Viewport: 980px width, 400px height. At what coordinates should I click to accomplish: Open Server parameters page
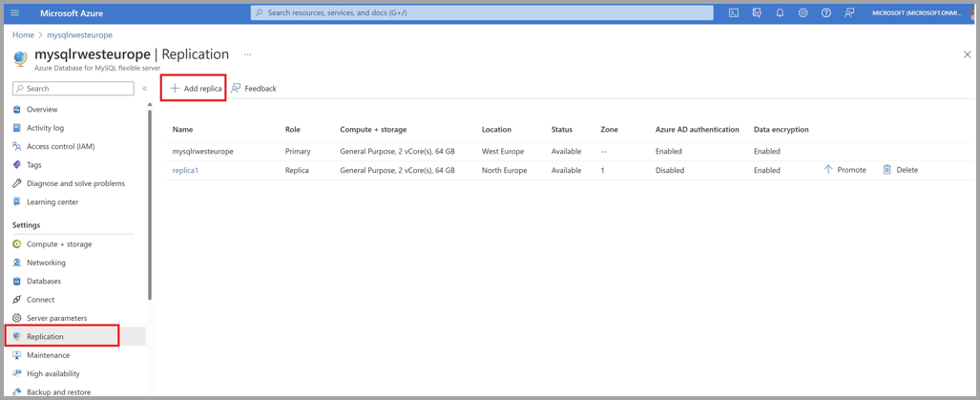[x=56, y=318]
